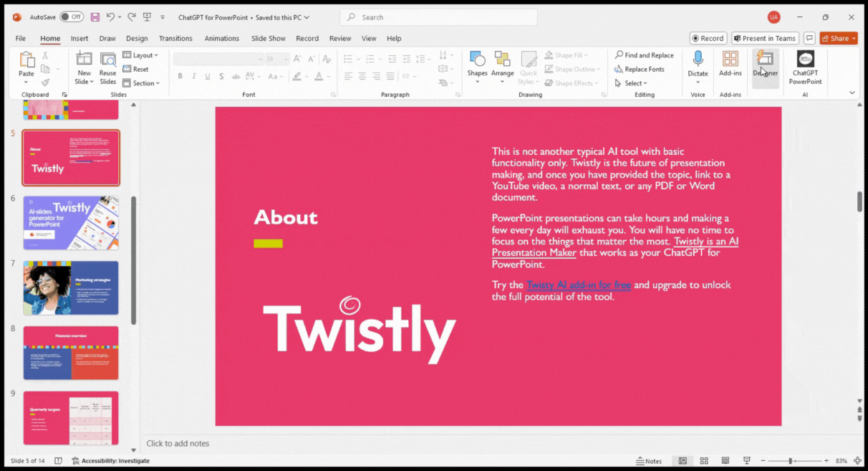The height and width of the screenshot is (471, 868).
Task: Follow the Twisty AI add-in for free link
Action: [x=579, y=285]
